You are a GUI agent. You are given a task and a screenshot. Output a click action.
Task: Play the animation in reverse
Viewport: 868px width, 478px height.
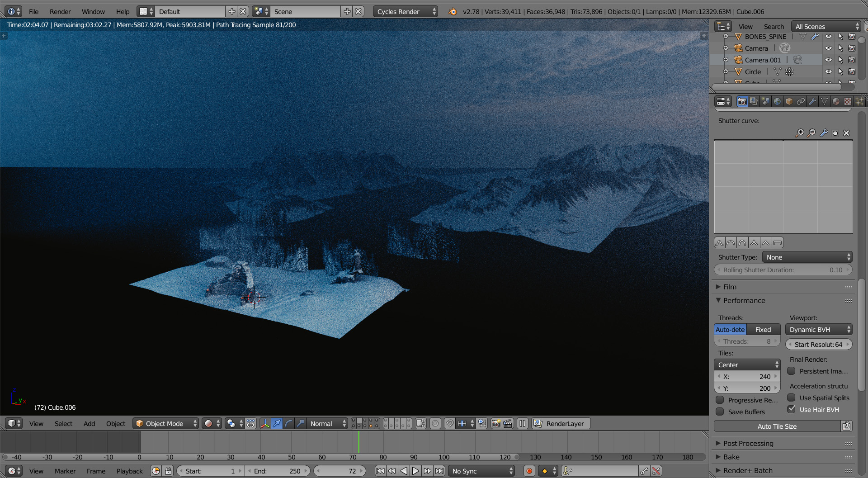point(404,471)
